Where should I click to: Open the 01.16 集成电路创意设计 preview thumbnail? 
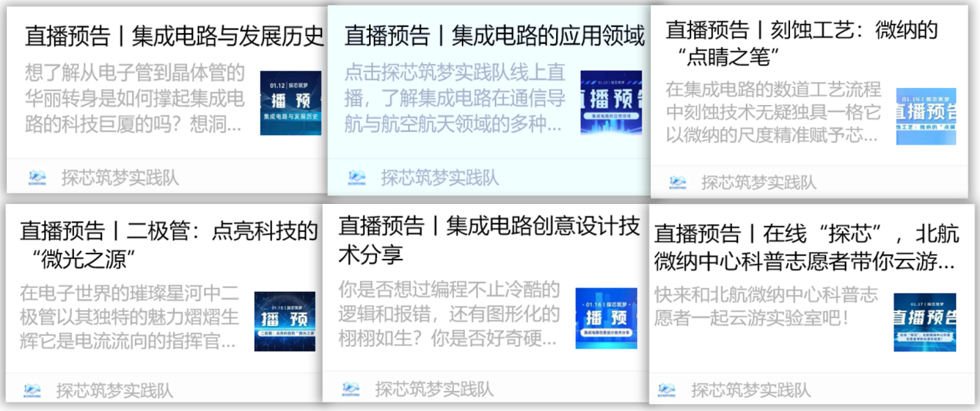click(605, 318)
